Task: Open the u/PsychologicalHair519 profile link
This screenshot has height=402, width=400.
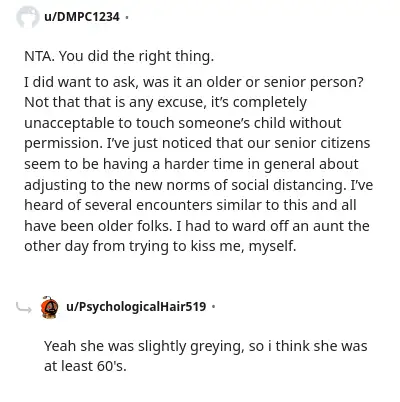Action: [136, 306]
